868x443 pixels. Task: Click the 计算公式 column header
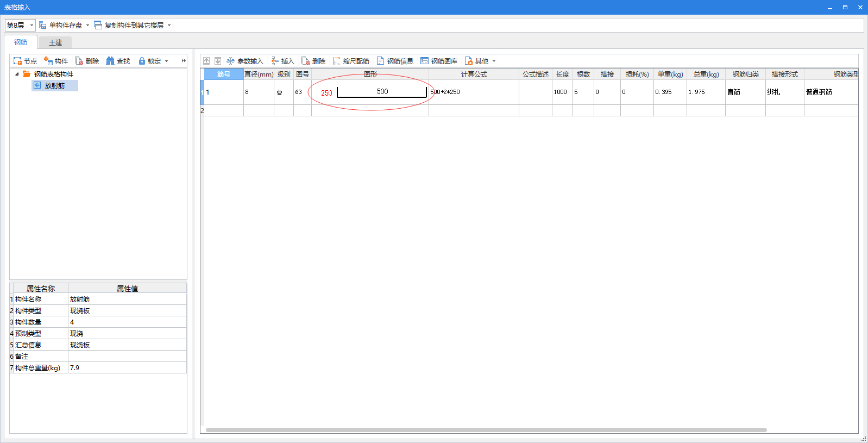[474, 74]
